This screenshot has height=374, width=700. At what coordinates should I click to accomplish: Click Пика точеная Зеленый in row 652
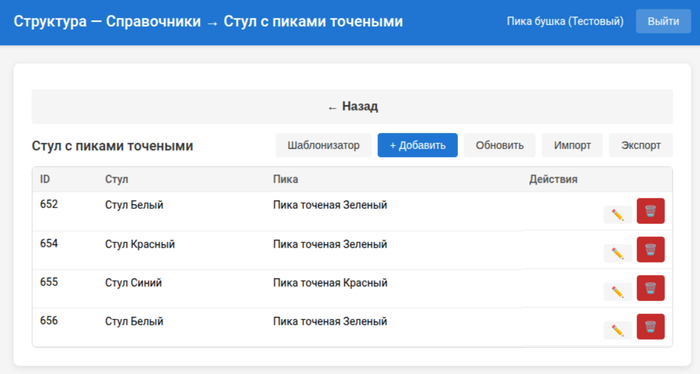coord(330,205)
